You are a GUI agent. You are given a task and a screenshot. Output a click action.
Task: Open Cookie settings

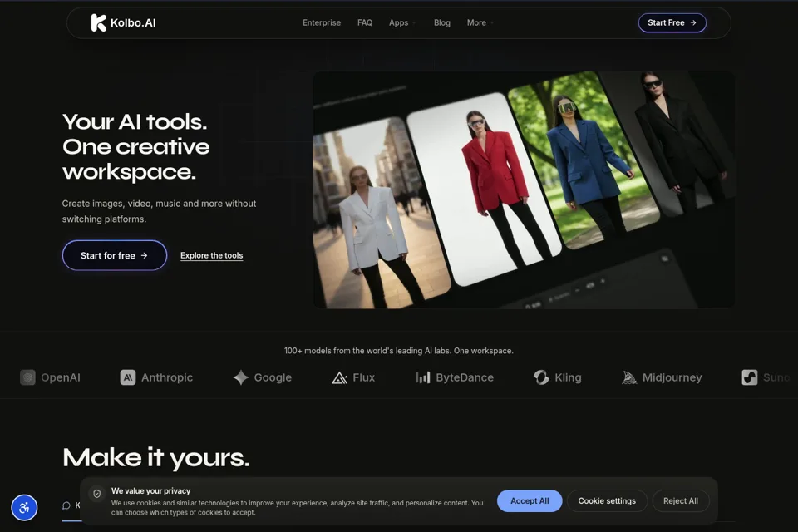[607, 501]
